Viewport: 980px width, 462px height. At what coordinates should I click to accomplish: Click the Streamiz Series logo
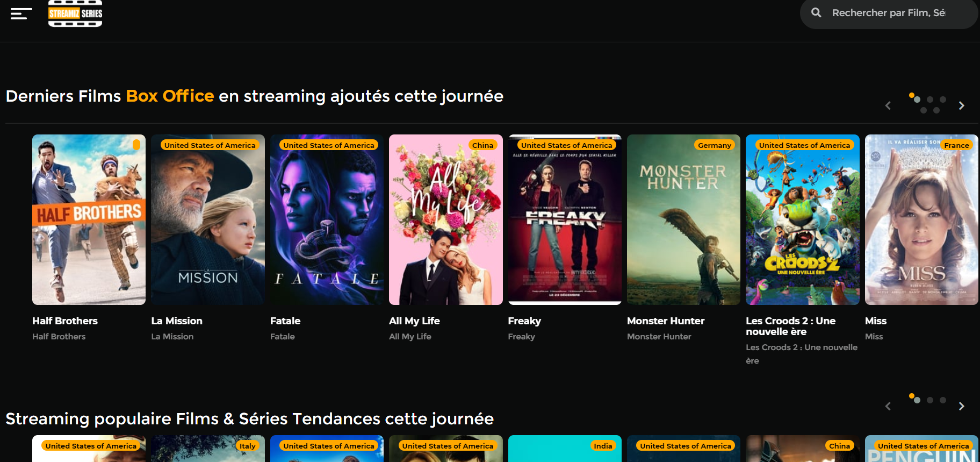[75, 13]
